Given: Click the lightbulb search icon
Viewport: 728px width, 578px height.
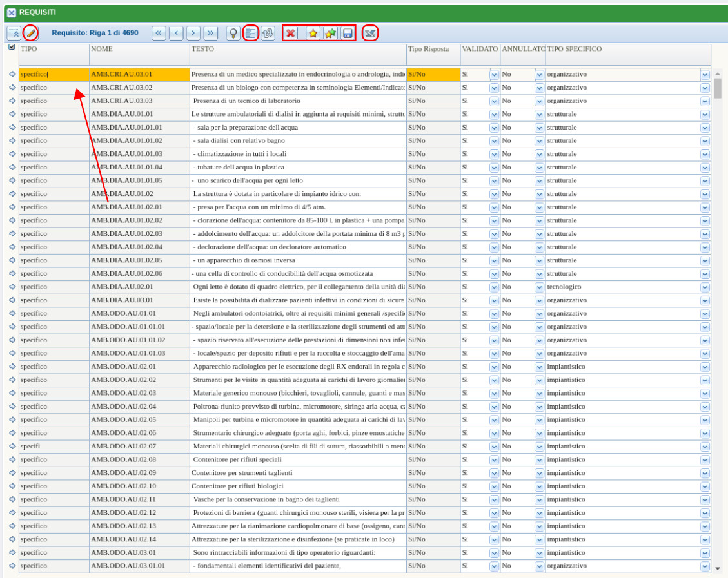Looking at the screenshot, I should click(x=233, y=33).
